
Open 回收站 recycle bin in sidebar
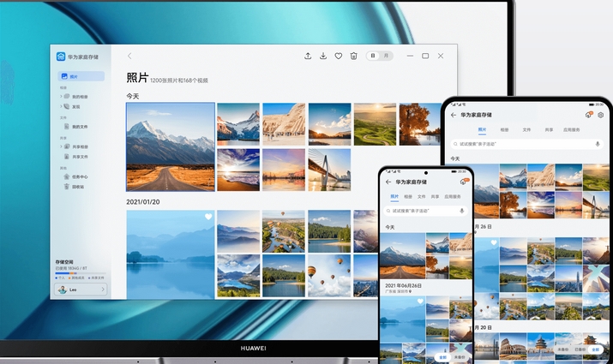(x=78, y=187)
